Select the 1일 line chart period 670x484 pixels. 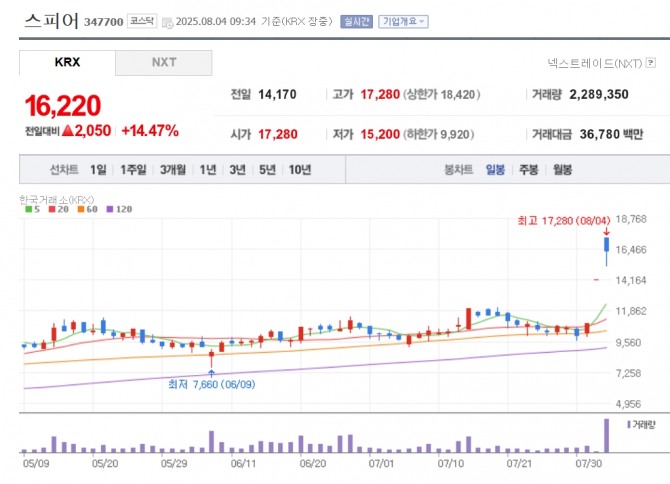[98, 170]
